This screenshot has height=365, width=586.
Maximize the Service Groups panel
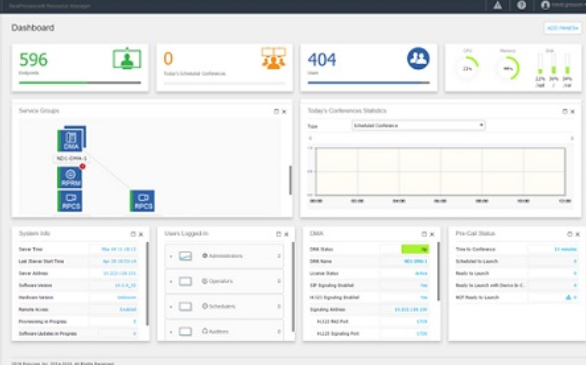pos(276,111)
